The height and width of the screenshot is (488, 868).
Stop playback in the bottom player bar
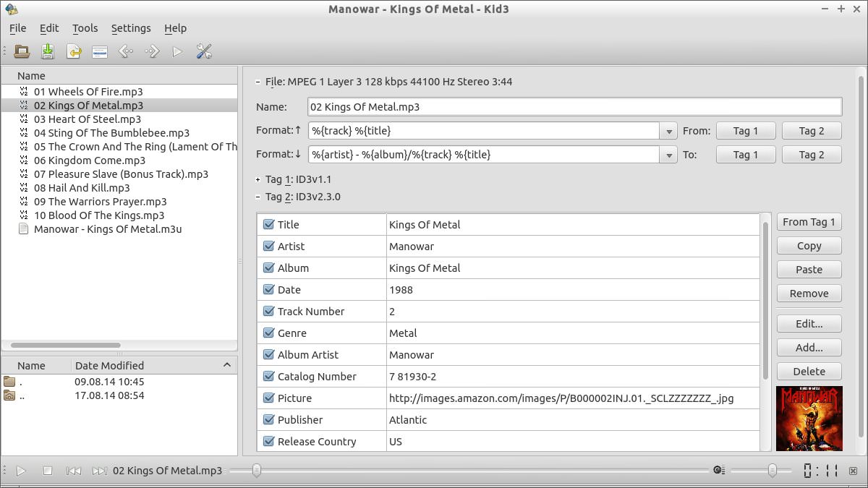pyautogui.click(x=47, y=470)
